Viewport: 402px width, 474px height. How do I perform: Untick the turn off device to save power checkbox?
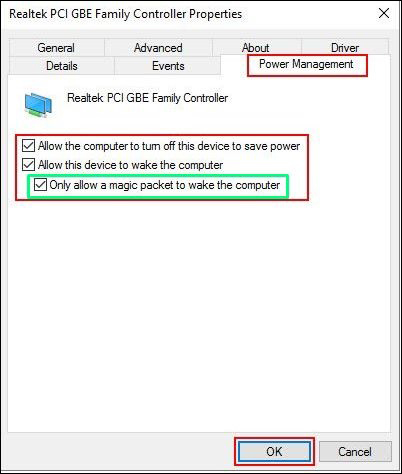(x=28, y=146)
